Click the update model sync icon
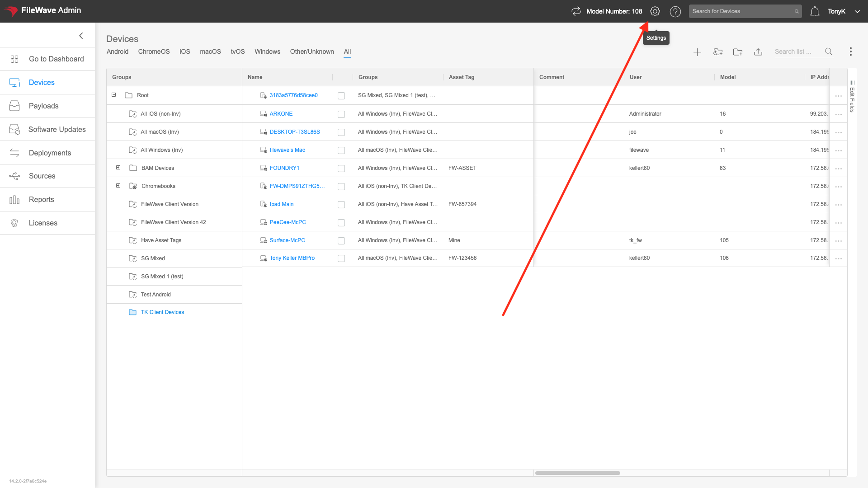The image size is (868, 488). pos(576,11)
